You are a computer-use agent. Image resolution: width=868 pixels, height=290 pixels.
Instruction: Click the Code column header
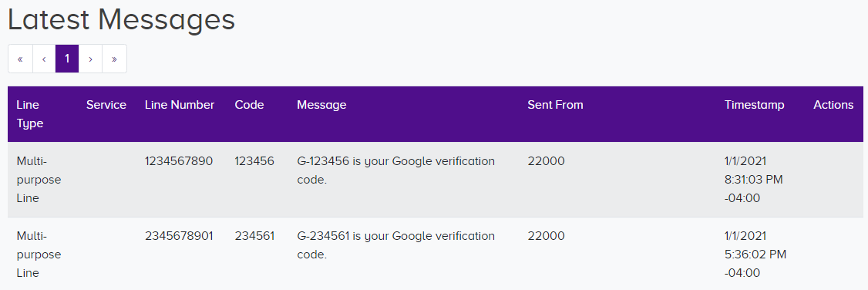point(249,105)
